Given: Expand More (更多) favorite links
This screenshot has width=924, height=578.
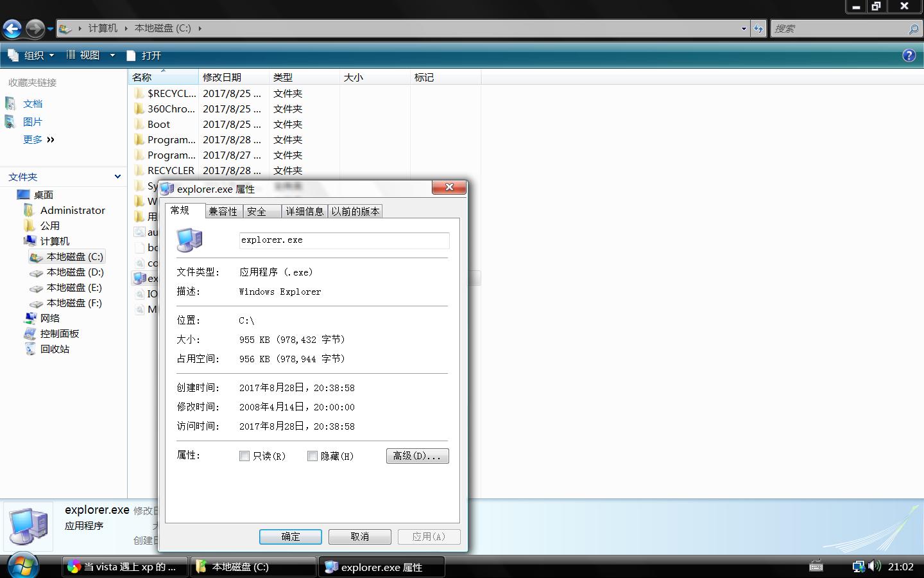Looking at the screenshot, I should (38, 139).
